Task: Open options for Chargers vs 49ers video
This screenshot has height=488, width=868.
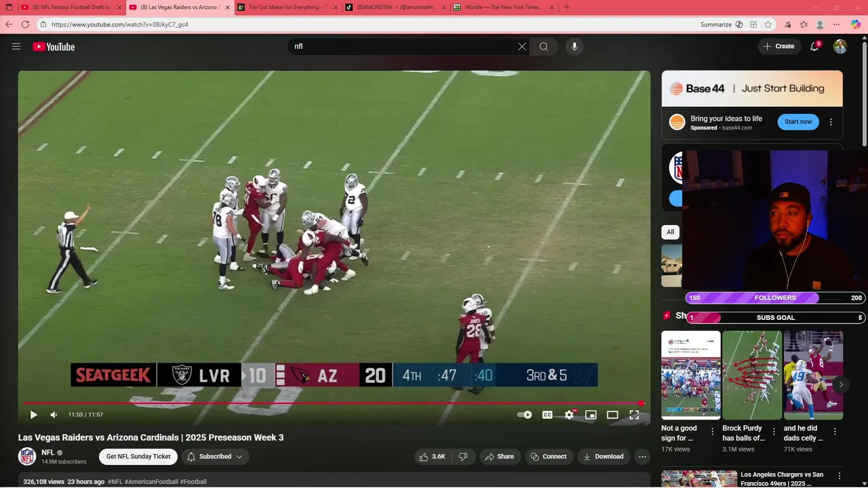Action: click(x=840, y=476)
